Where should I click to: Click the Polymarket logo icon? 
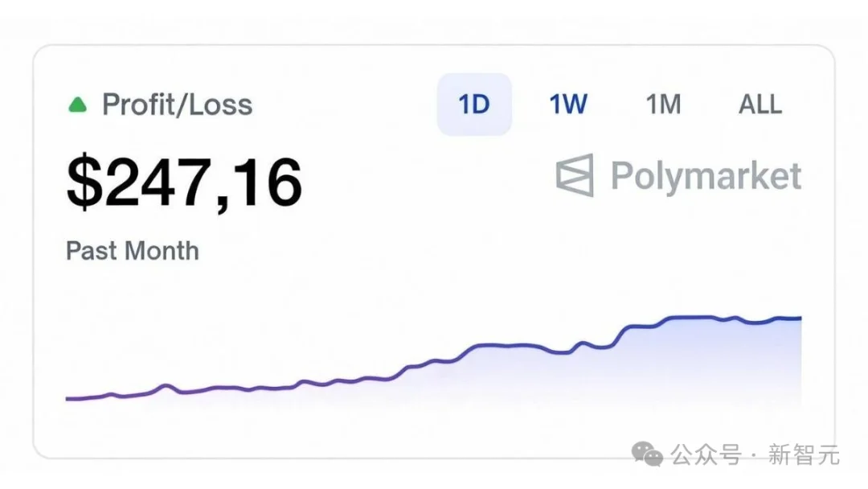[573, 177]
